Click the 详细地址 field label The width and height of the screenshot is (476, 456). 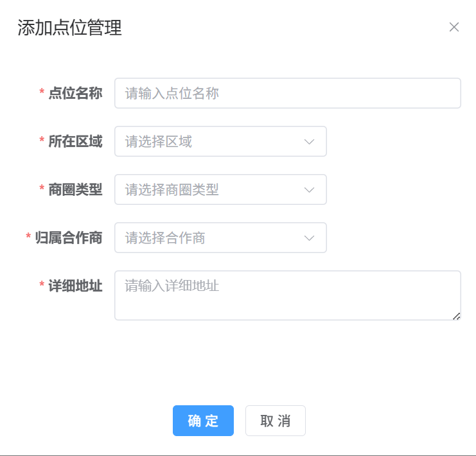pyautogui.click(x=75, y=286)
